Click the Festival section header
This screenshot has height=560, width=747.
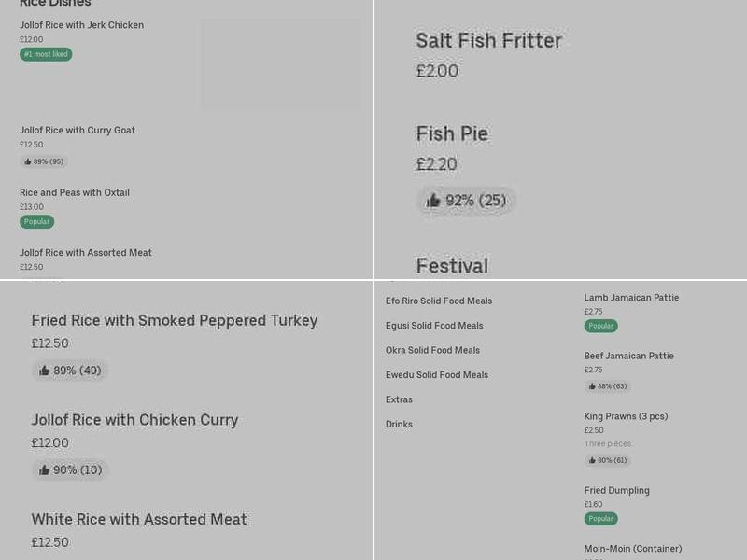pos(452,266)
